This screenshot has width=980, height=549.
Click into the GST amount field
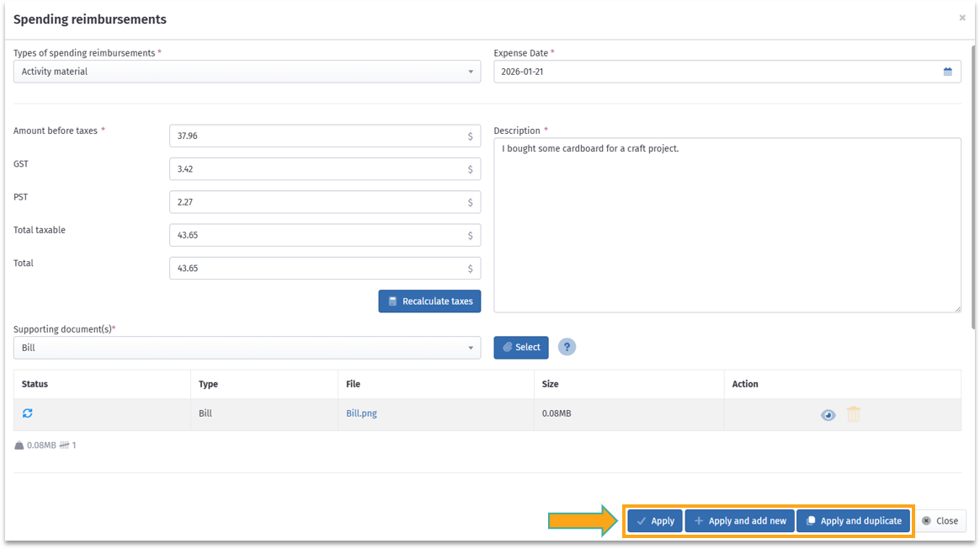pyautogui.click(x=325, y=169)
